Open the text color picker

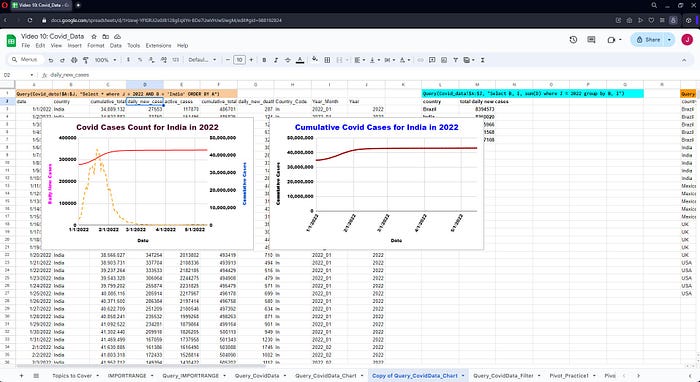tap(300, 60)
